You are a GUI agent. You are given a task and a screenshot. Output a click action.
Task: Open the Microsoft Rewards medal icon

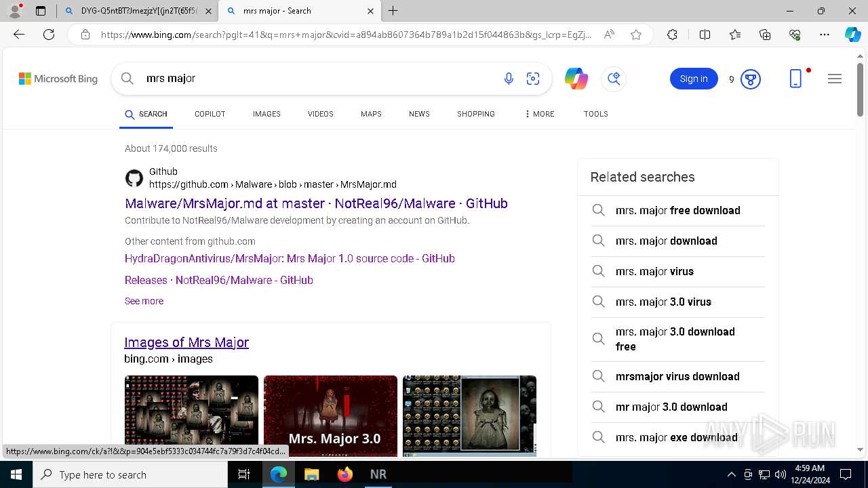point(751,79)
